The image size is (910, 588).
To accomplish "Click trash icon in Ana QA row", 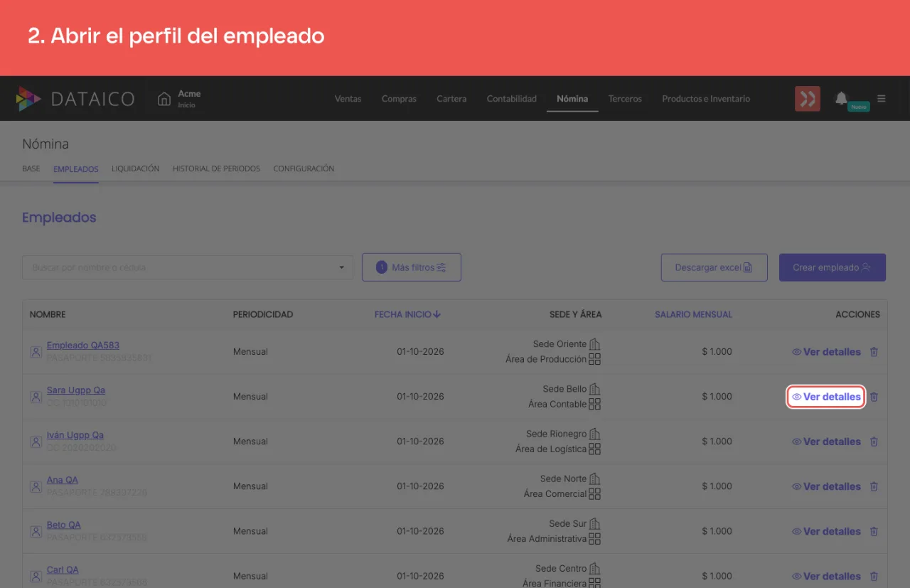I will tap(874, 486).
